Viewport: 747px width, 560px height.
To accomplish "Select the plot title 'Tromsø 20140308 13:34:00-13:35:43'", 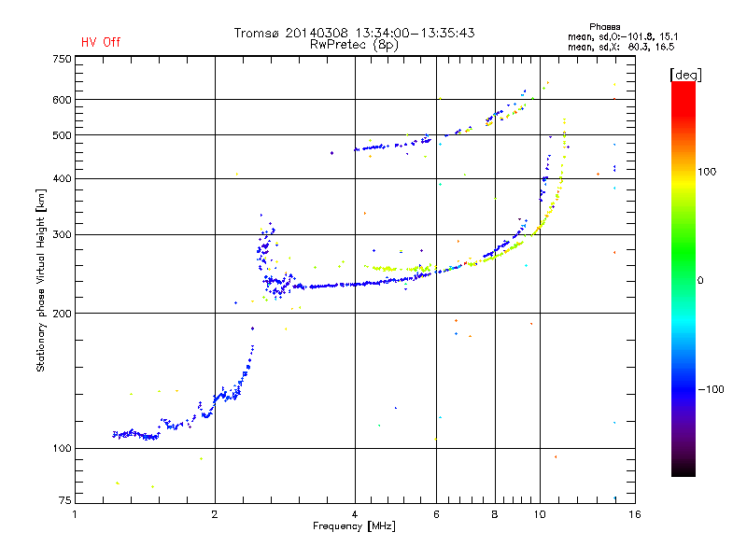I will coord(354,33).
